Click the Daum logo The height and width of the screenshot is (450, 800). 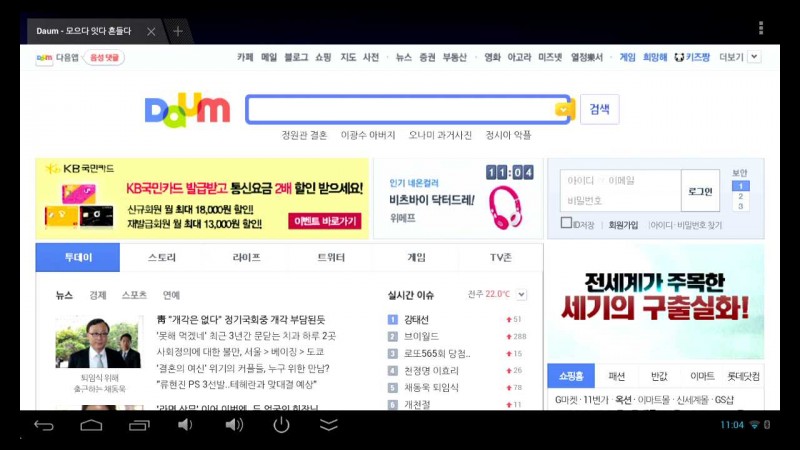[x=187, y=110]
